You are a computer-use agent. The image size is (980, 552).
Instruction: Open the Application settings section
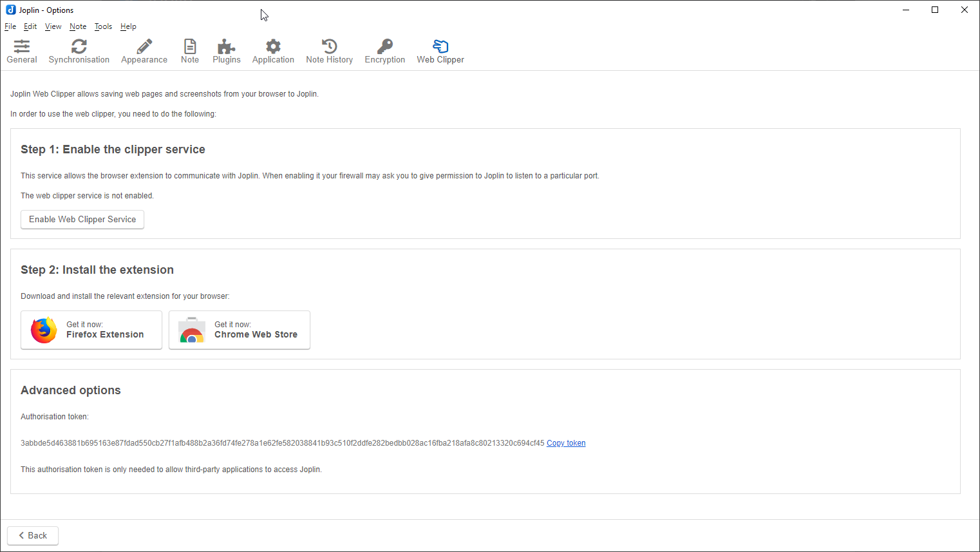click(273, 52)
